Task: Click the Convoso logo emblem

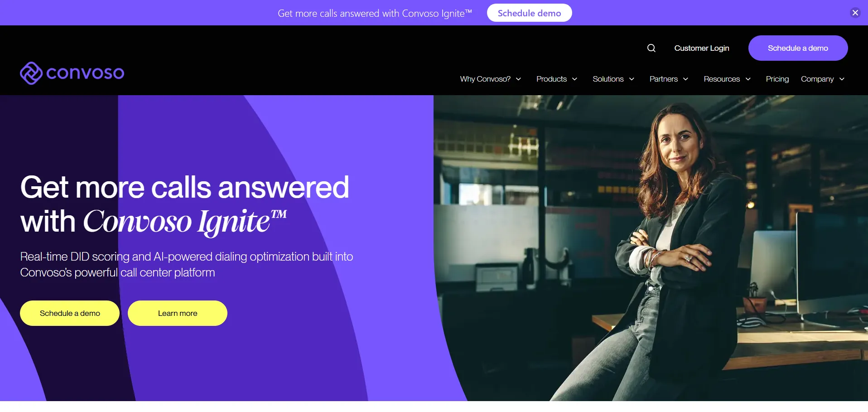Action: point(31,73)
